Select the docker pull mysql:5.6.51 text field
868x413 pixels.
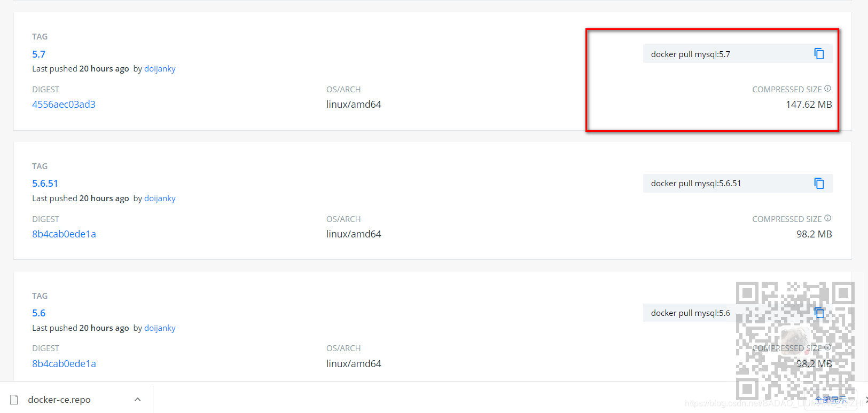[738, 184]
